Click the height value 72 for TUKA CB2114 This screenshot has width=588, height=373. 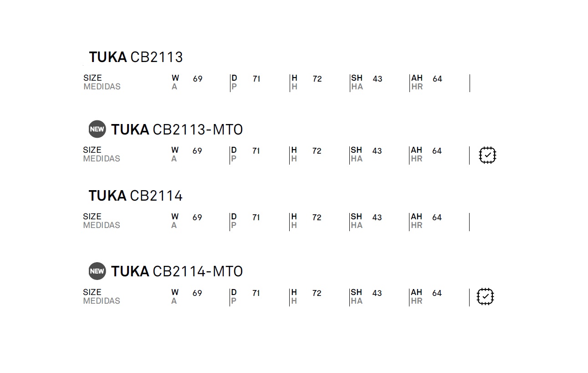click(x=317, y=218)
